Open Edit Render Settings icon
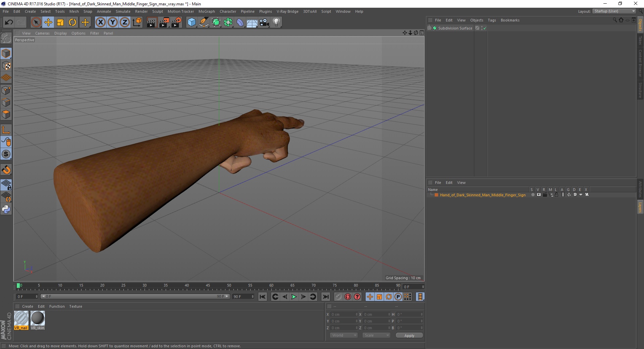Image resolution: width=644 pixels, height=349 pixels. (176, 22)
